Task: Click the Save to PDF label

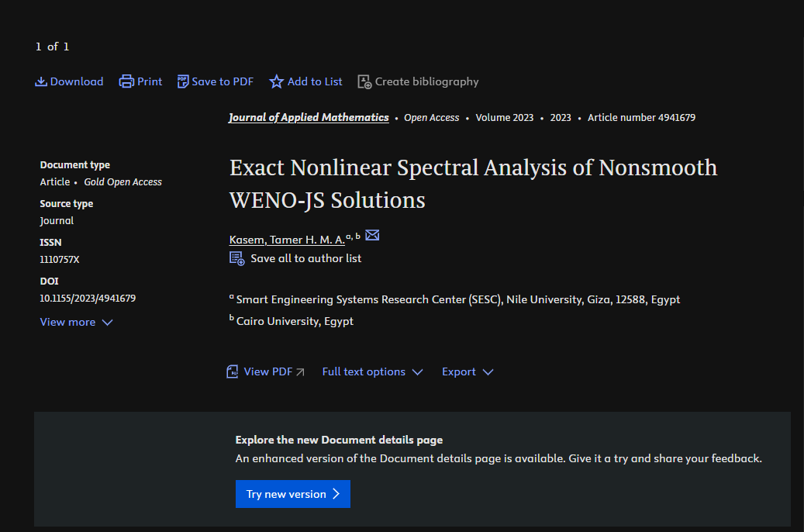Action: point(223,81)
